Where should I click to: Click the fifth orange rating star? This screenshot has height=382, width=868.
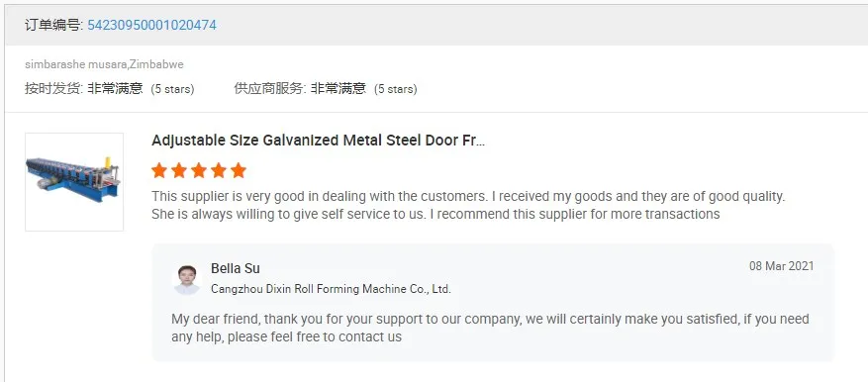(x=239, y=170)
